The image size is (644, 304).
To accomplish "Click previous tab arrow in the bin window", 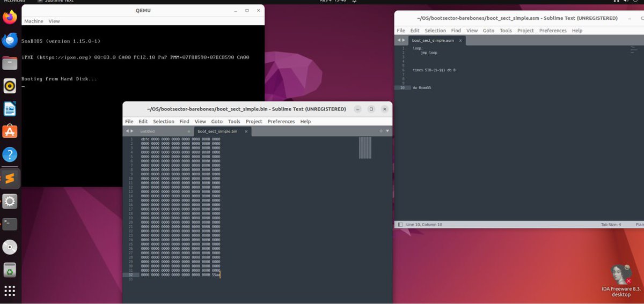I will click(127, 131).
